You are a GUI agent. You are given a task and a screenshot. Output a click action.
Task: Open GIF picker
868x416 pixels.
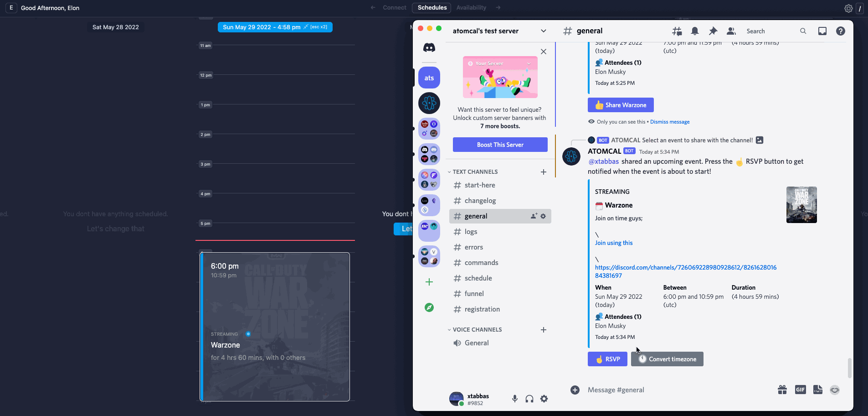(x=801, y=390)
